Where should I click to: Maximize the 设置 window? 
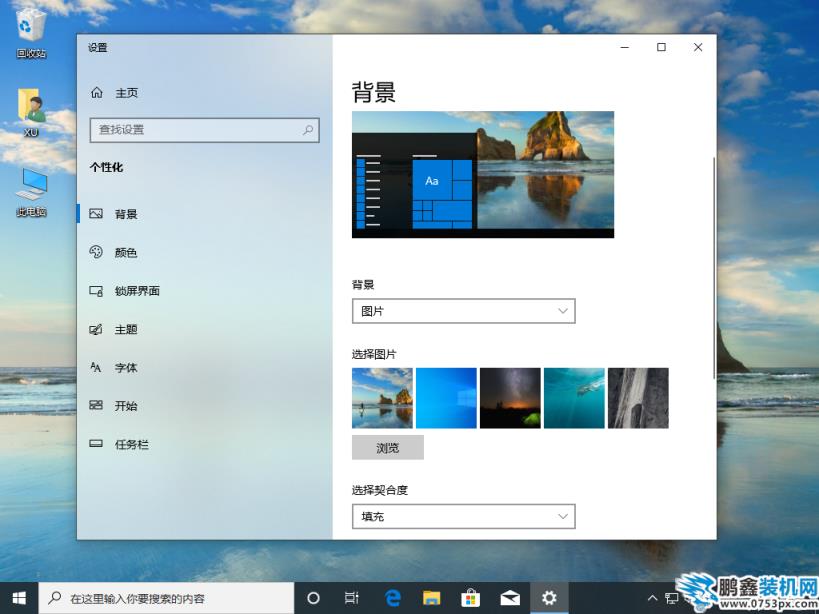[x=661, y=48]
